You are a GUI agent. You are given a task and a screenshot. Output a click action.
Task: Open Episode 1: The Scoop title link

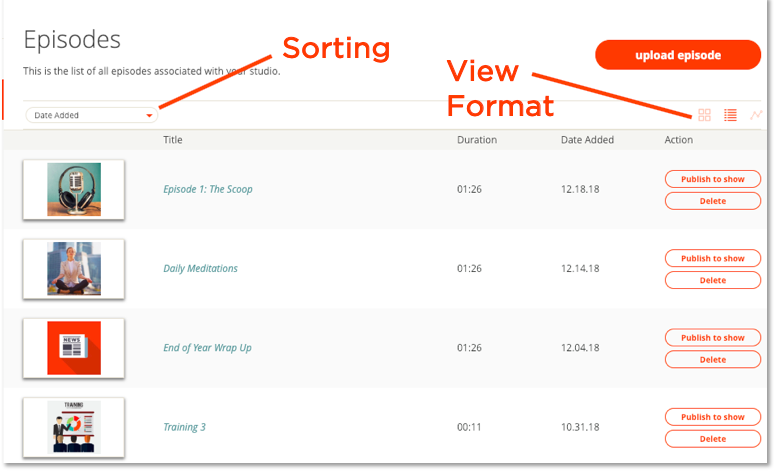tap(208, 189)
